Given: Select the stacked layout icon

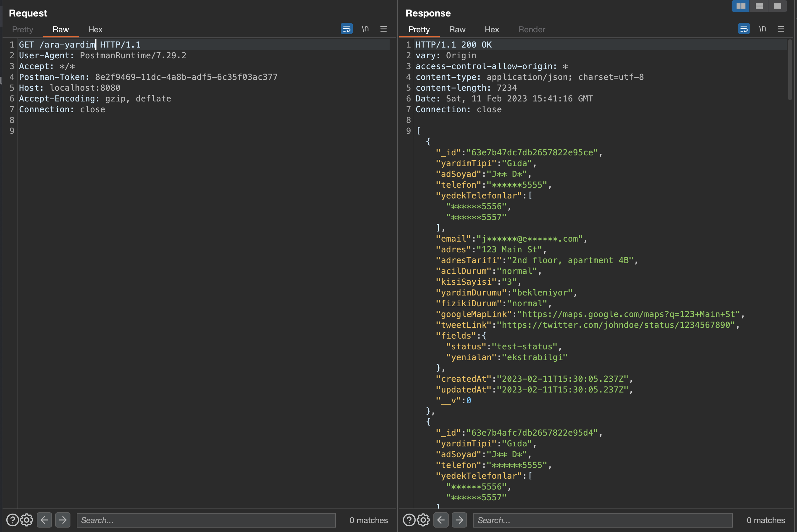Looking at the screenshot, I should click(759, 6).
